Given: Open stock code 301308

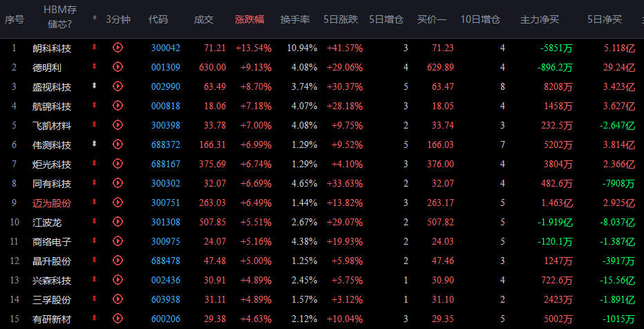Looking at the screenshot, I should (166, 222).
